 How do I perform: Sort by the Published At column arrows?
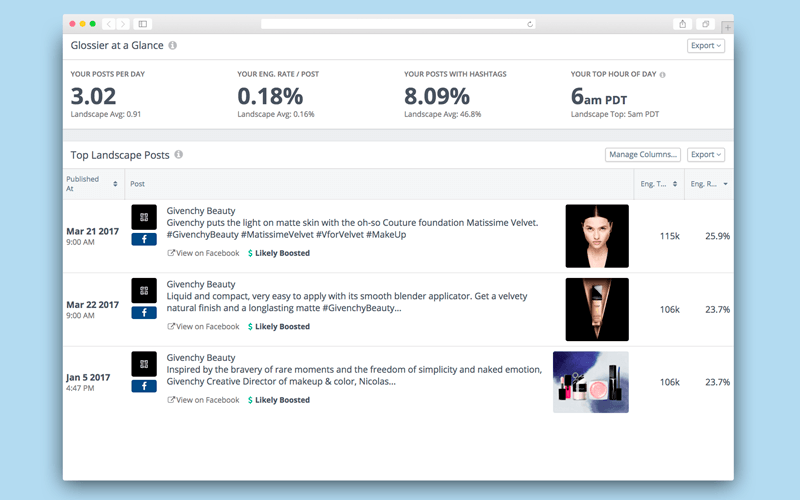coord(115,184)
